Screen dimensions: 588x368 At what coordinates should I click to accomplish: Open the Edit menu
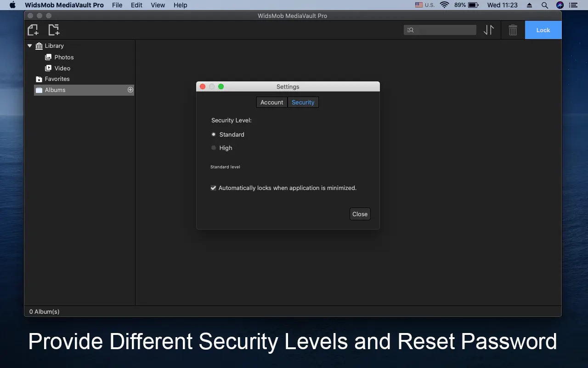pos(136,5)
